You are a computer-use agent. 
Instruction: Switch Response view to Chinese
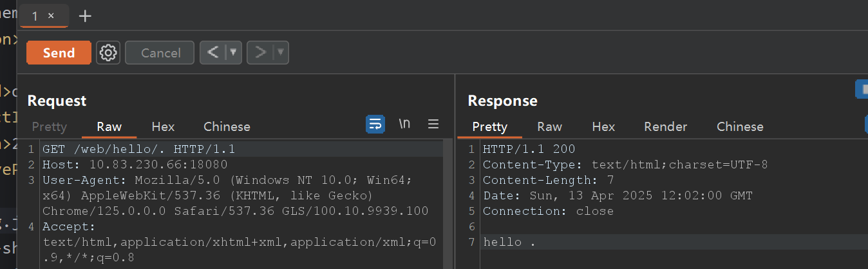[740, 126]
